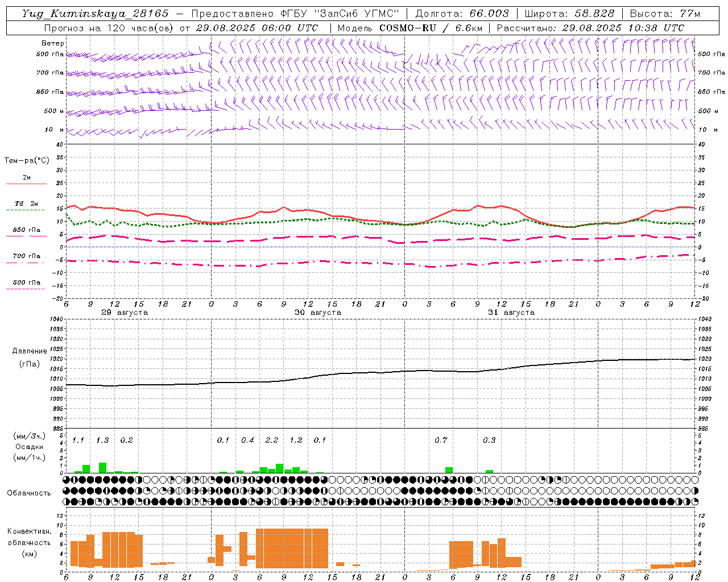Click the 30 августа date label
Image resolution: width=728 pixels, height=582 pixels.
(x=318, y=313)
